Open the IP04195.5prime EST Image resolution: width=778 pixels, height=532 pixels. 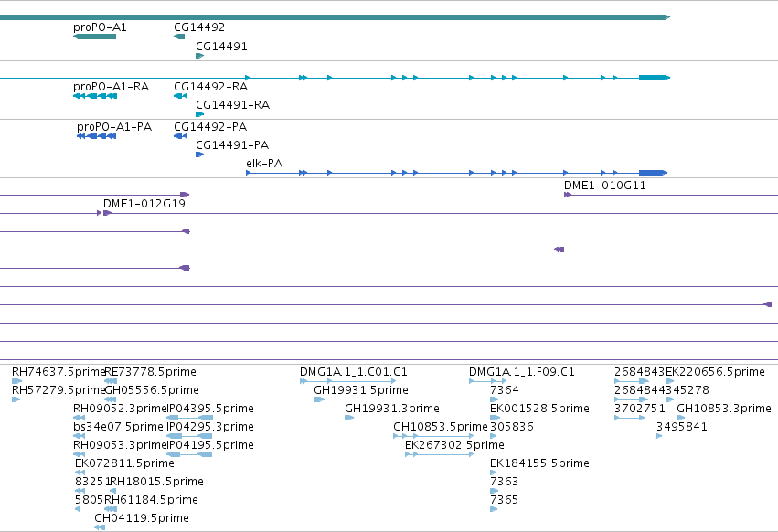tap(210, 446)
